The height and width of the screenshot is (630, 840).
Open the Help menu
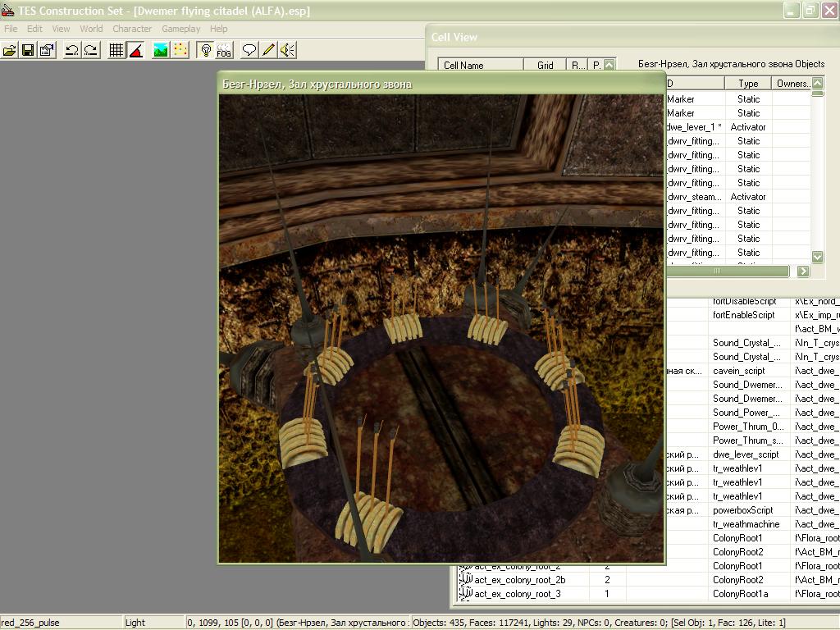pyautogui.click(x=218, y=29)
